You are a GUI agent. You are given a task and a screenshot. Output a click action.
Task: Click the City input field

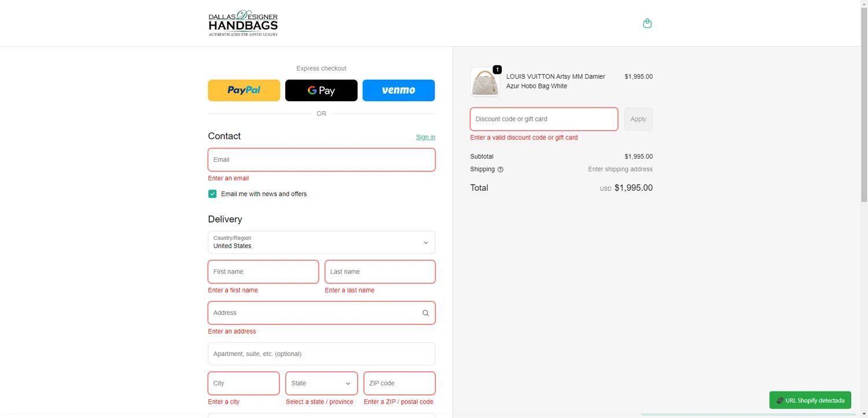click(x=244, y=383)
